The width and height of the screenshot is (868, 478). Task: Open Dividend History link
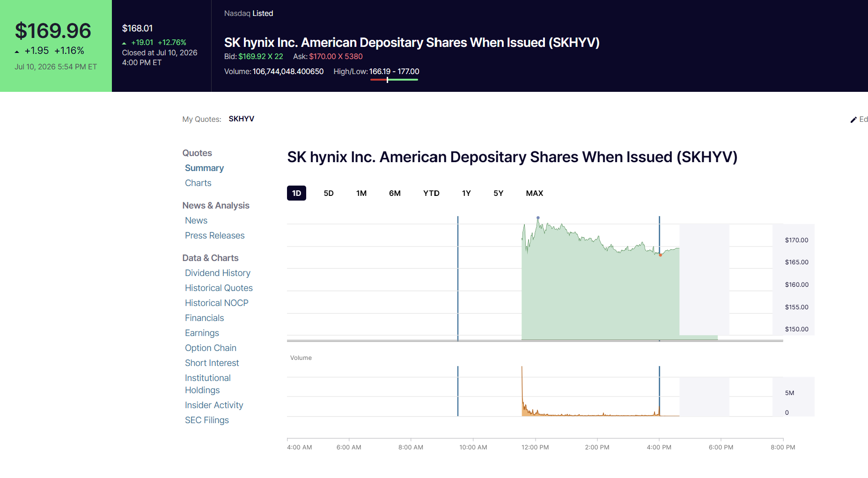pyautogui.click(x=217, y=273)
